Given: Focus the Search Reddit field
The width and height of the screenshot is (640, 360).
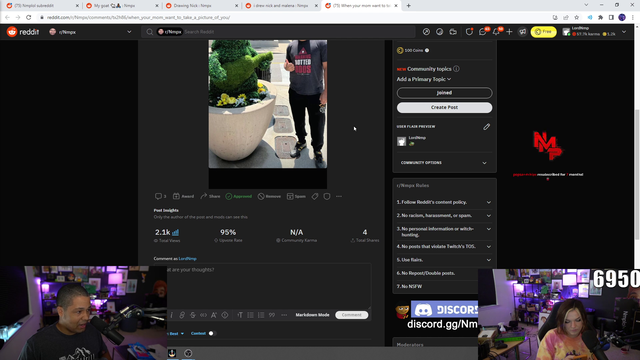Looking at the screenshot, I should click(x=278, y=32).
